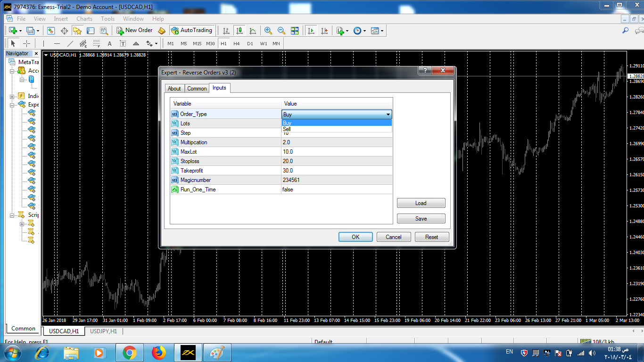Switch timeframe to M15

pos(197,43)
